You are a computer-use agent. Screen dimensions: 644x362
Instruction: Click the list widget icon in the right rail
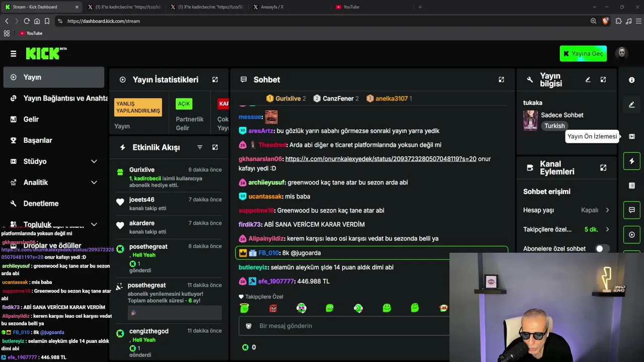pyautogui.click(x=632, y=186)
